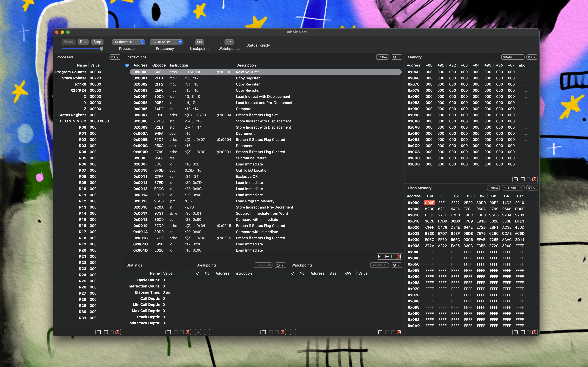Toggle the Watchpoints On button
Viewport: 588px width, 367px height.
click(x=229, y=42)
